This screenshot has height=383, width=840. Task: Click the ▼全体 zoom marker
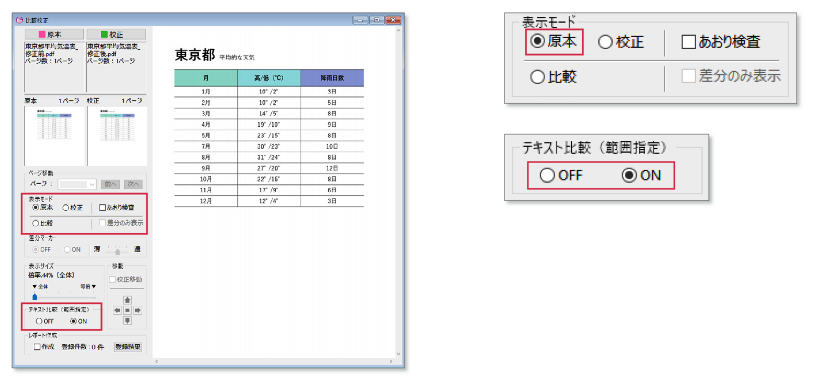tap(40, 286)
